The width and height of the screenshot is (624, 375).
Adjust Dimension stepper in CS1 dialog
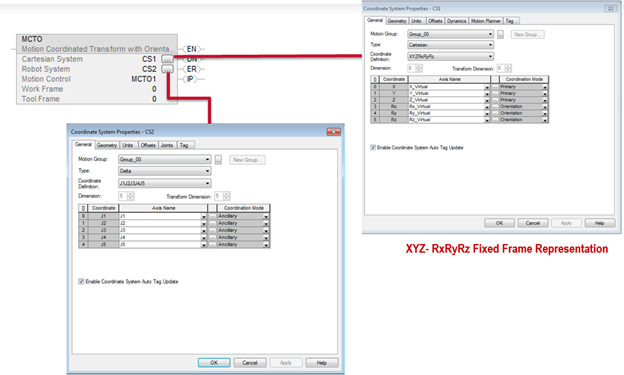(x=419, y=68)
